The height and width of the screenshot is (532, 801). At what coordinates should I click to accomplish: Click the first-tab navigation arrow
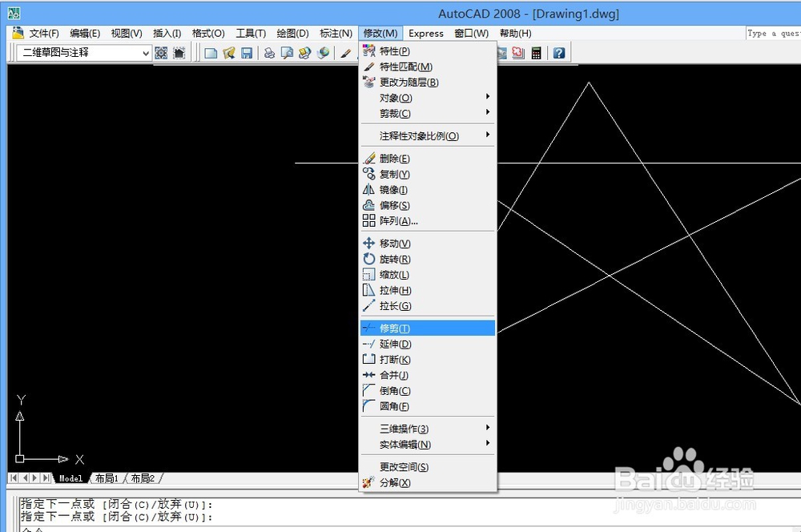pos(14,478)
